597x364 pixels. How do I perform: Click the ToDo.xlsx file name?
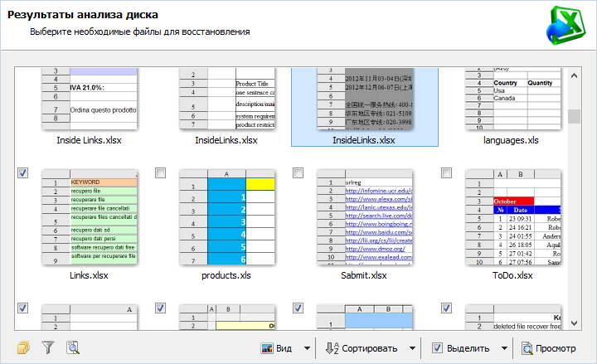pyautogui.click(x=512, y=275)
